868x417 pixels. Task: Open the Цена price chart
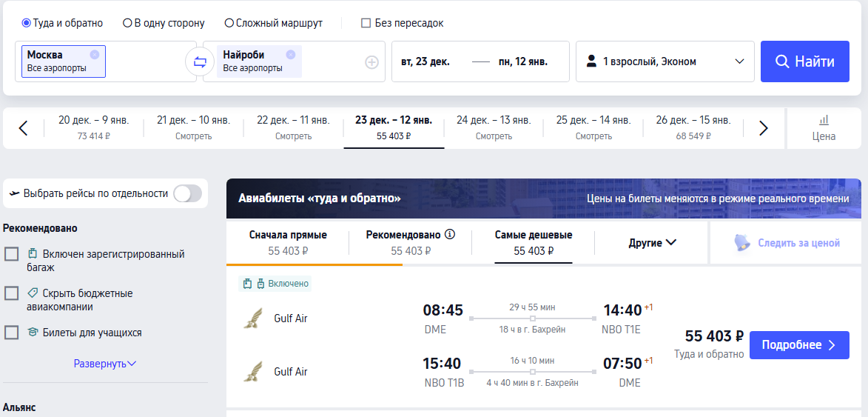(x=824, y=128)
